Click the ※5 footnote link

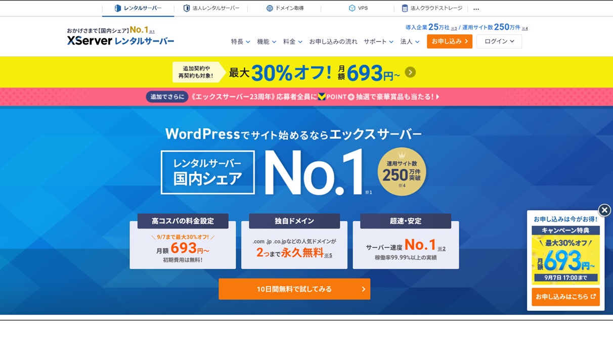[x=328, y=255]
